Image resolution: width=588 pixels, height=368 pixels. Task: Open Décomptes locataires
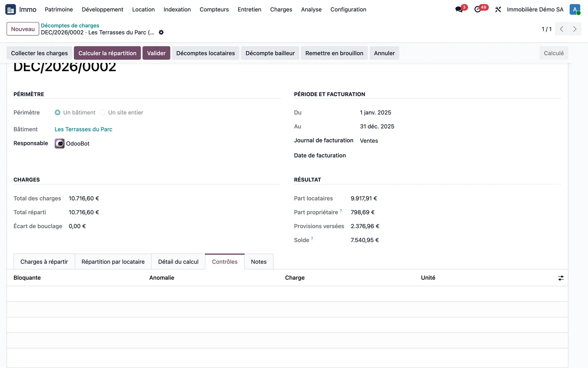205,53
